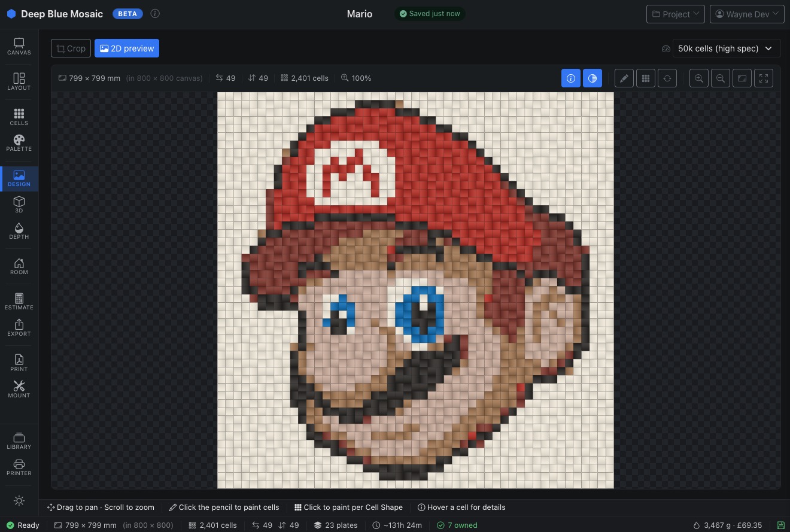
Task: Click the refresh/regenerate arrows icon
Action: (x=667, y=78)
